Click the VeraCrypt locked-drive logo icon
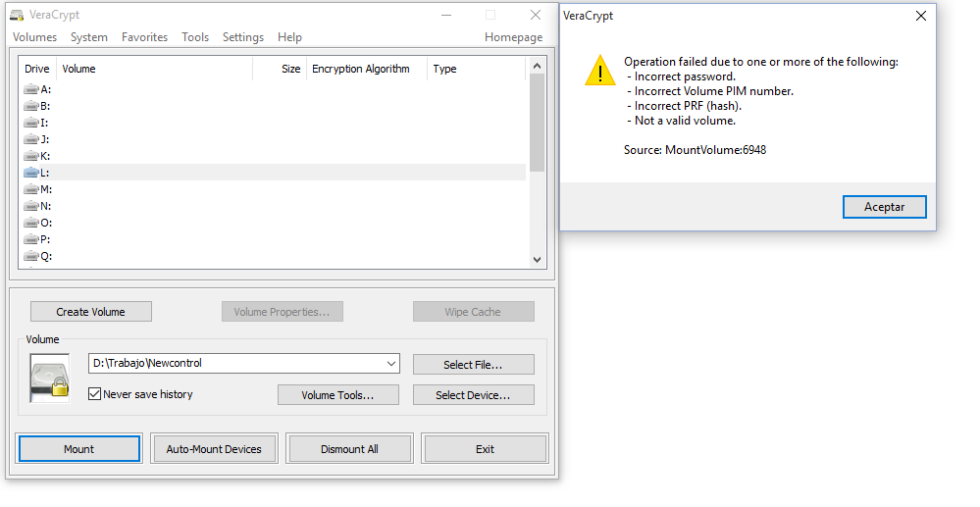The image size is (980, 507). [50, 379]
